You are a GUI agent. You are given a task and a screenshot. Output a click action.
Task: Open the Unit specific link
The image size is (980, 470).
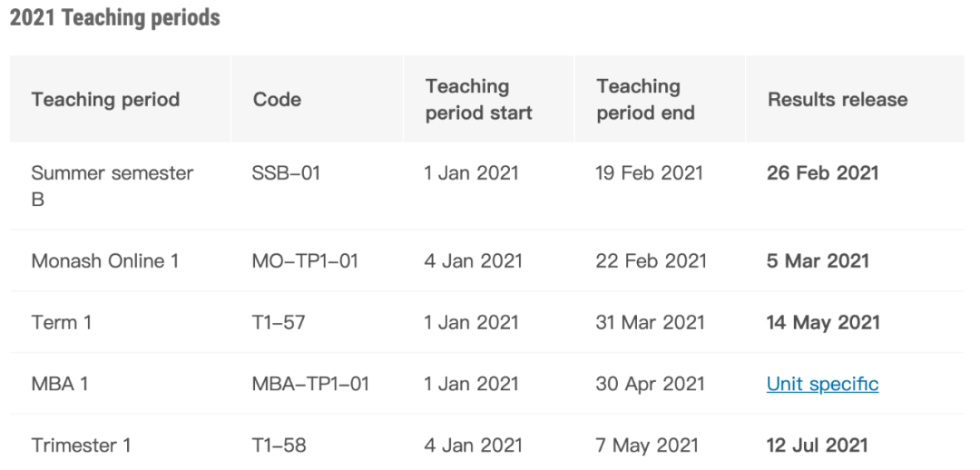(x=822, y=384)
